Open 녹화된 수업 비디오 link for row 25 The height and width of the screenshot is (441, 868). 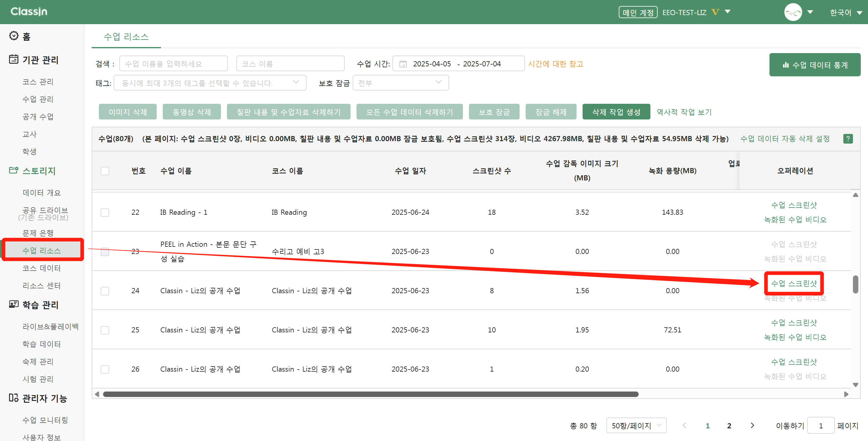795,337
